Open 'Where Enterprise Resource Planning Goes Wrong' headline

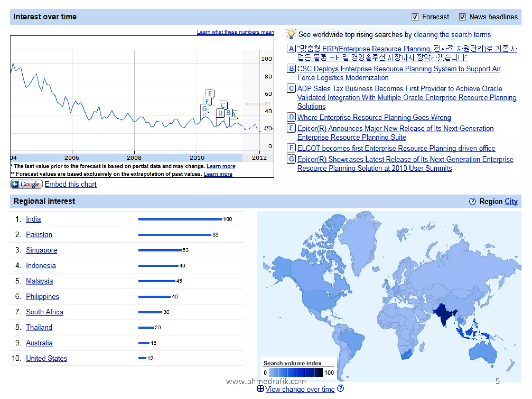pos(374,117)
